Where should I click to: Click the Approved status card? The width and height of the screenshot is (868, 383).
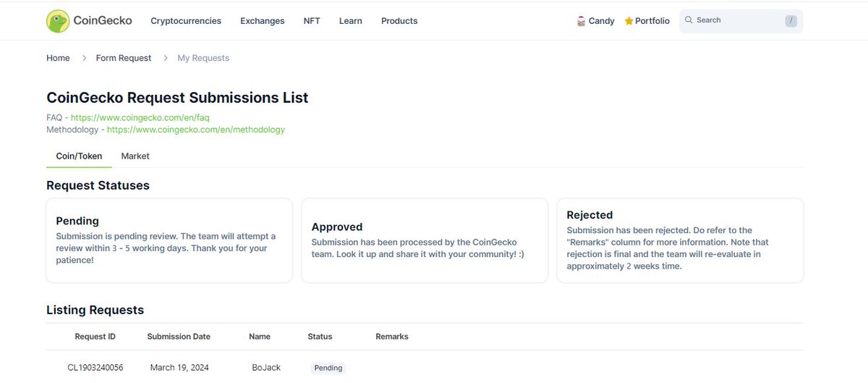point(425,240)
